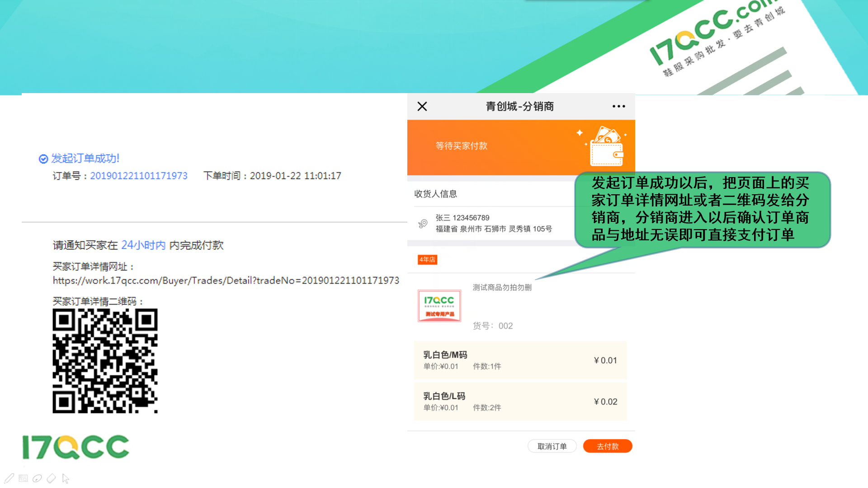Click the 等待买家付款 status banner
Viewport: 868px width, 488px height.
462,146
